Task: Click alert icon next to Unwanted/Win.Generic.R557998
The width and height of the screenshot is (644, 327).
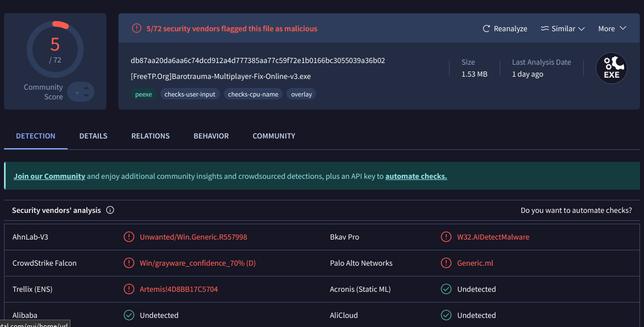Action: 129,237
